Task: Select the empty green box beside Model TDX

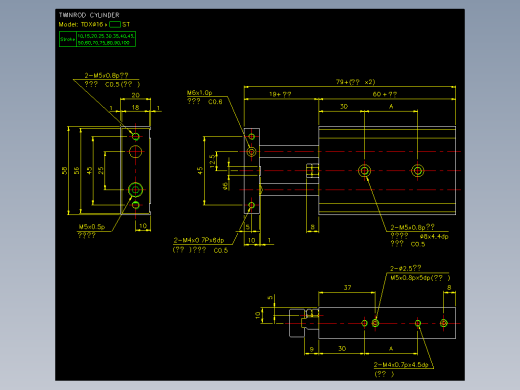Action: tap(115, 24)
